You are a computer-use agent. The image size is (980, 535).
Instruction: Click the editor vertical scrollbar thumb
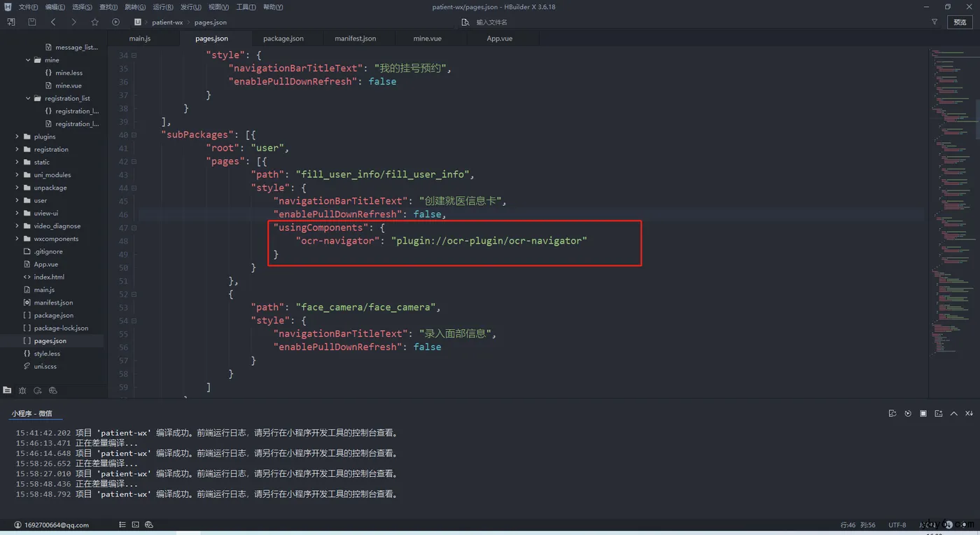tap(977, 119)
